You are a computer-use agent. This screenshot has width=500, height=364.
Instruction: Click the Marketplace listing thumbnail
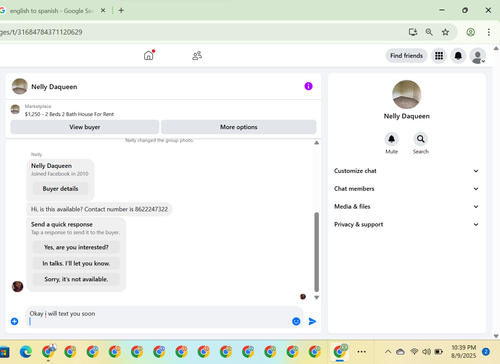15,109
